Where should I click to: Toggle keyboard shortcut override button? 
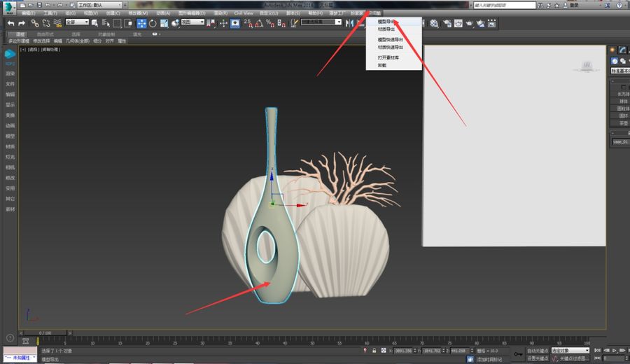click(235, 23)
